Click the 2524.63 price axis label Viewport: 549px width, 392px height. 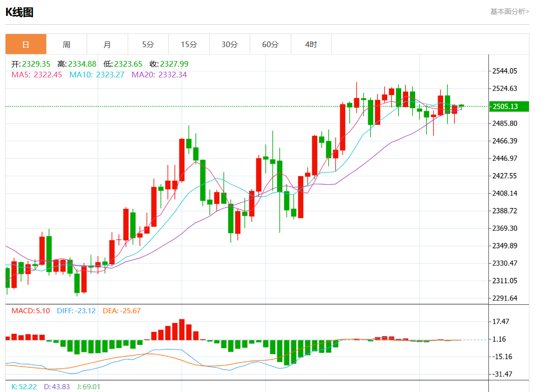click(x=505, y=88)
